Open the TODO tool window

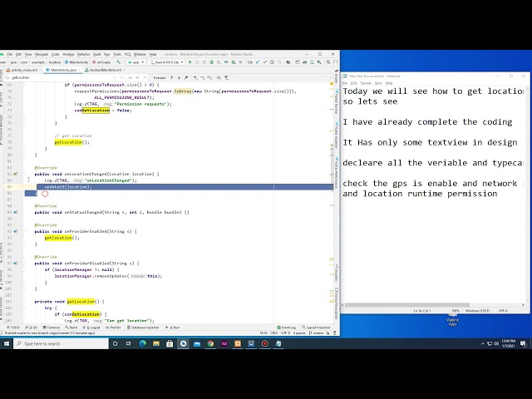coord(13,328)
